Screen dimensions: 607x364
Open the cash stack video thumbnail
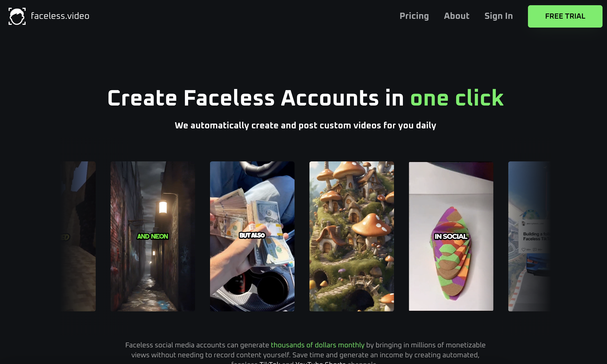(x=252, y=236)
